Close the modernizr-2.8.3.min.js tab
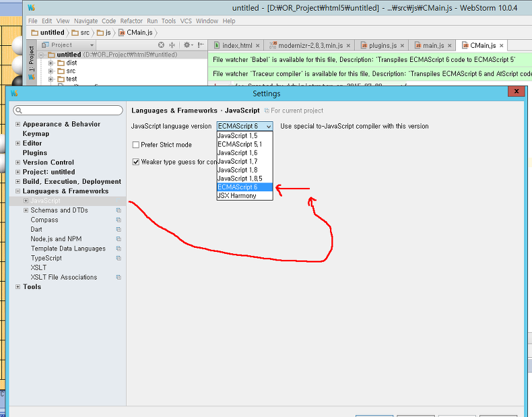Viewport: 532px width, 417px height. coord(348,45)
